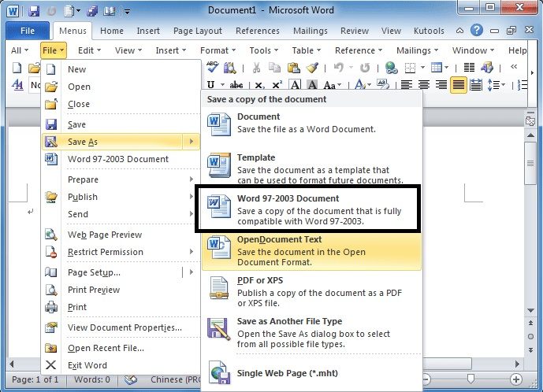This screenshot has height=392, width=543.
Task: Expand the Prepare submenu
Action: tap(121, 179)
